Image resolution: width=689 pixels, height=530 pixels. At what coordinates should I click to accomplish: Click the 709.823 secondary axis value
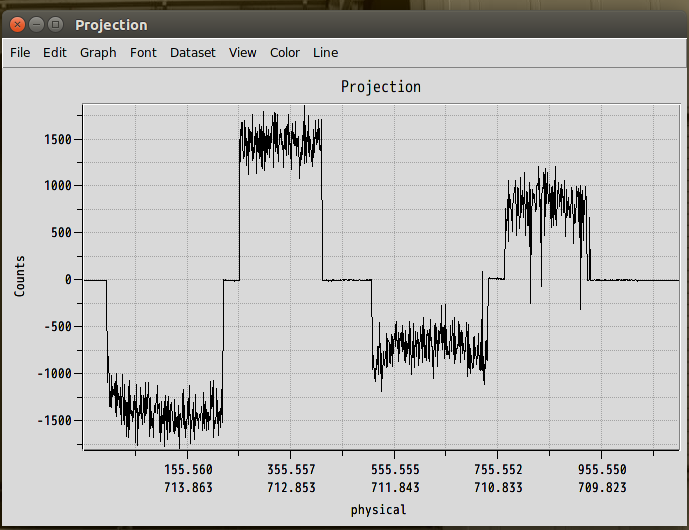(602, 487)
